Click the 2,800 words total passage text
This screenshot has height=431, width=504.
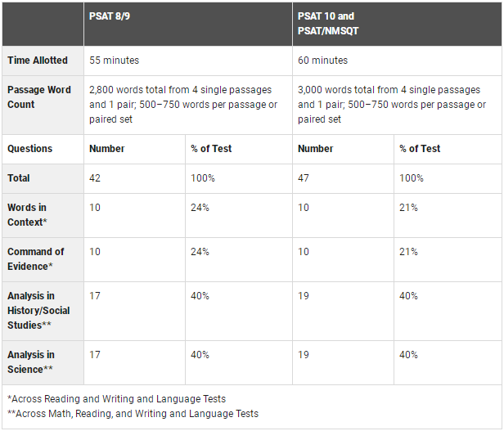click(183, 105)
